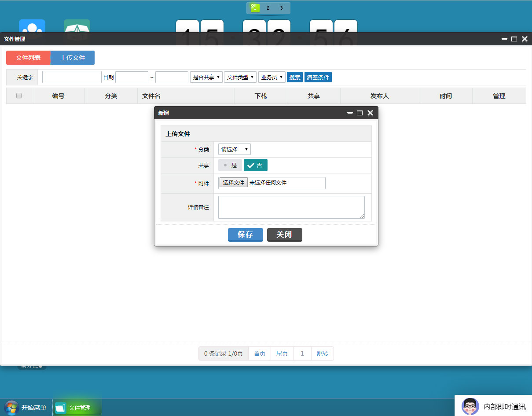Click the 内部即时通讯 label
This screenshot has width=532, height=416.
click(x=505, y=406)
